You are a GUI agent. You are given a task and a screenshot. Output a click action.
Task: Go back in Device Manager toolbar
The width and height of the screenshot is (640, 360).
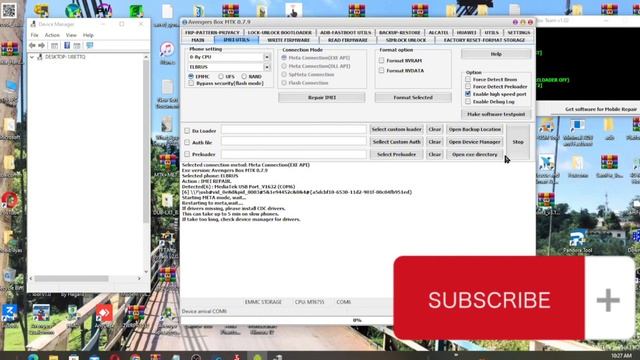pyautogui.click(x=32, y=45)
